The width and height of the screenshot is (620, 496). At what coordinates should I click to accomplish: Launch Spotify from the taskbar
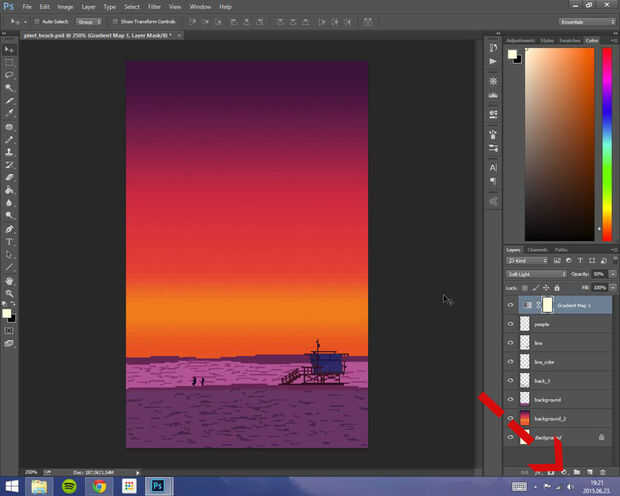[69, 486]
